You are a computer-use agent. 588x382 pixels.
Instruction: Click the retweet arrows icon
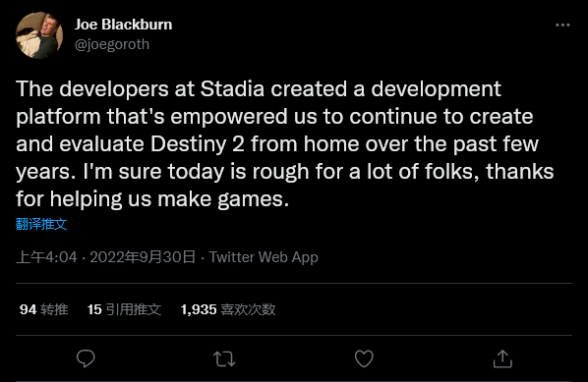(224, 358)
